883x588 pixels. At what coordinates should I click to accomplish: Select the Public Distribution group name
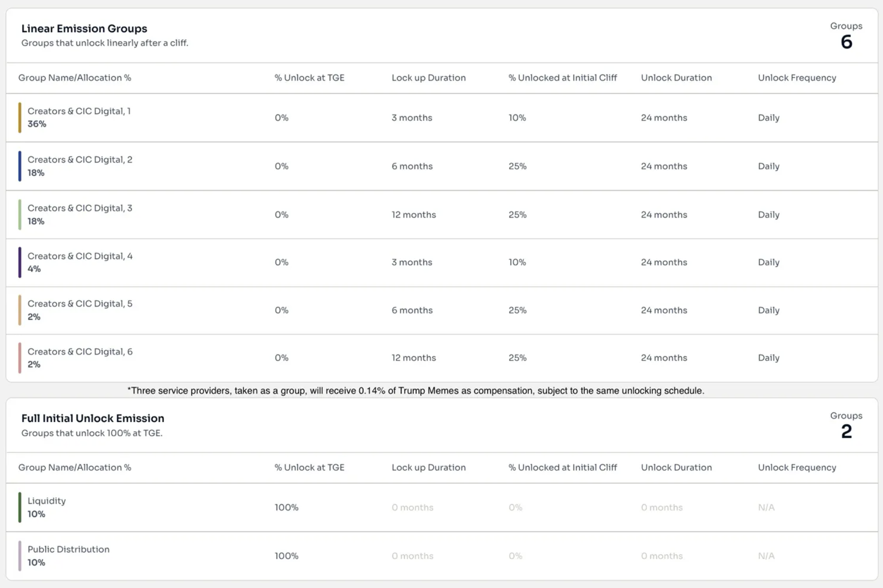click(68, 549)
